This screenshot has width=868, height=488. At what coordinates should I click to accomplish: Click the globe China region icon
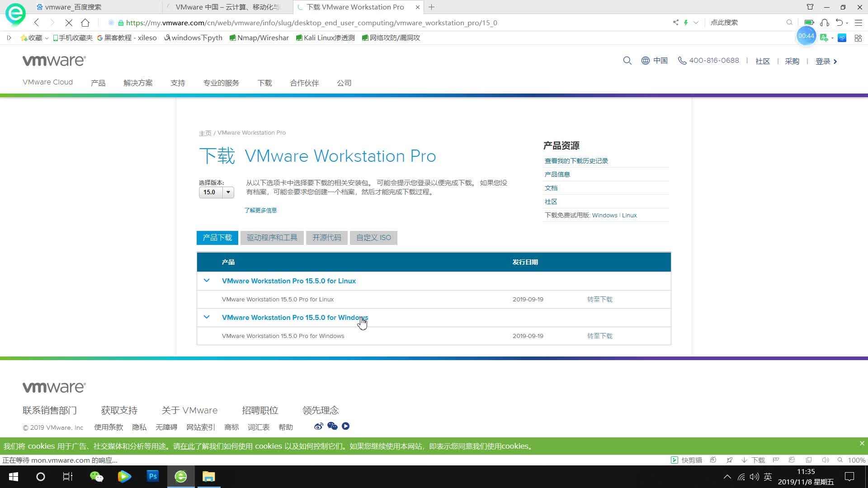coord(645,61)
